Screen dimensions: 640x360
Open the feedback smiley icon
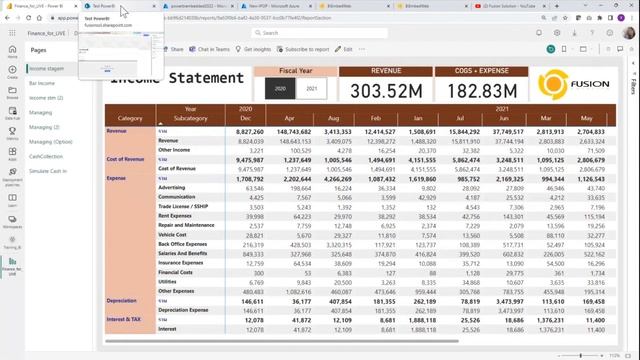pos(610,33)
